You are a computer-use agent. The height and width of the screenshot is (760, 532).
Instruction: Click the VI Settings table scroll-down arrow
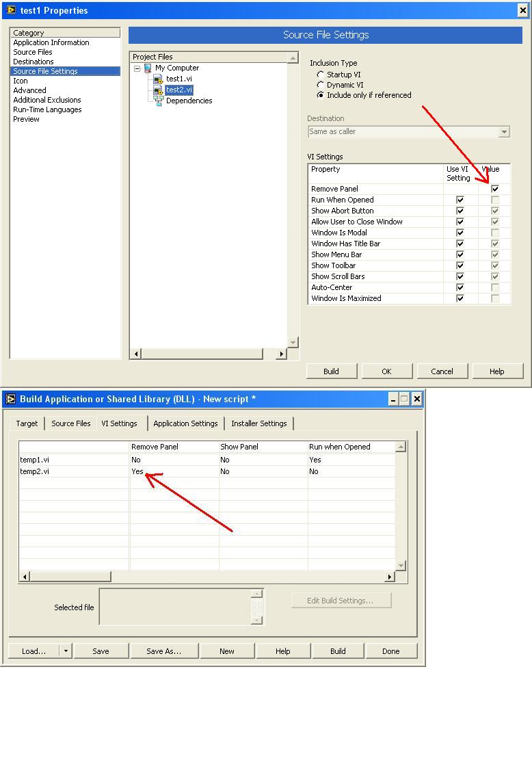[x=401, y=565]
